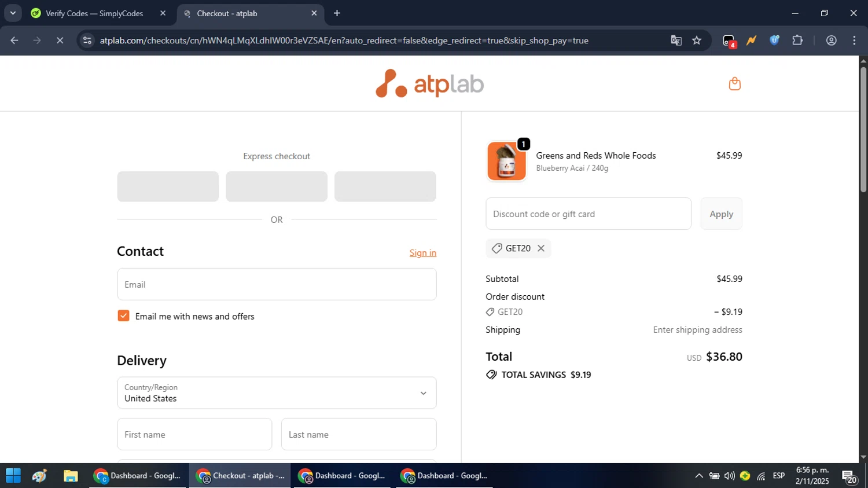The image size is (868, 488).
Task: View site information icon in address bar
Action: (x=87, y=41)
